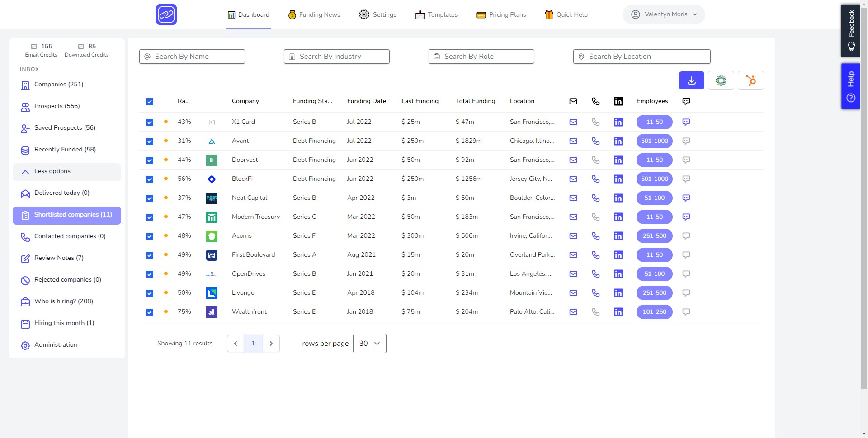The width and height of the screenshot is (868, 438).
Task: Click the Search By Location field
Action: 642,57
